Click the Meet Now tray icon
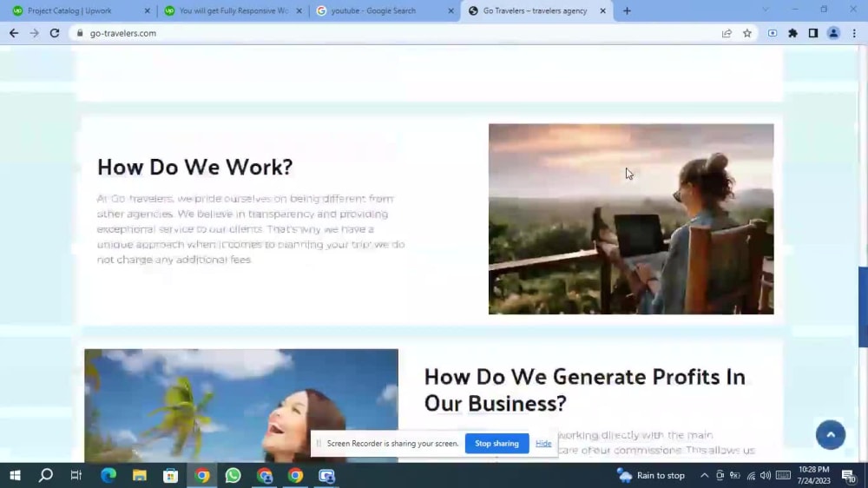 pos(720,475)
